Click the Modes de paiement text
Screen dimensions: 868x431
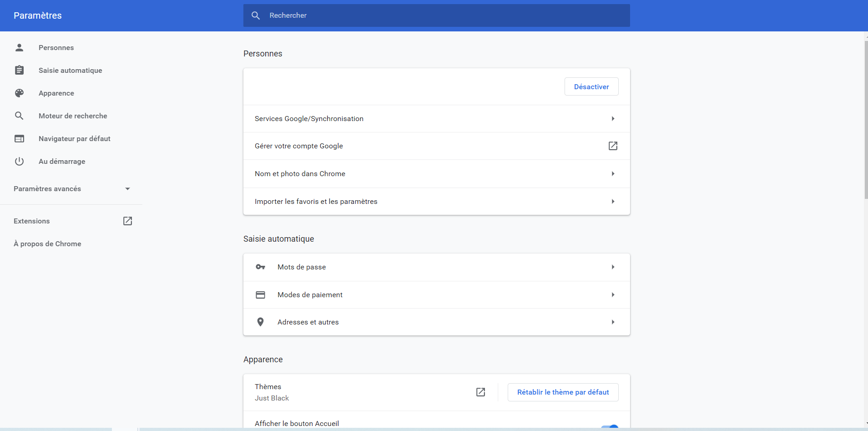310,294
